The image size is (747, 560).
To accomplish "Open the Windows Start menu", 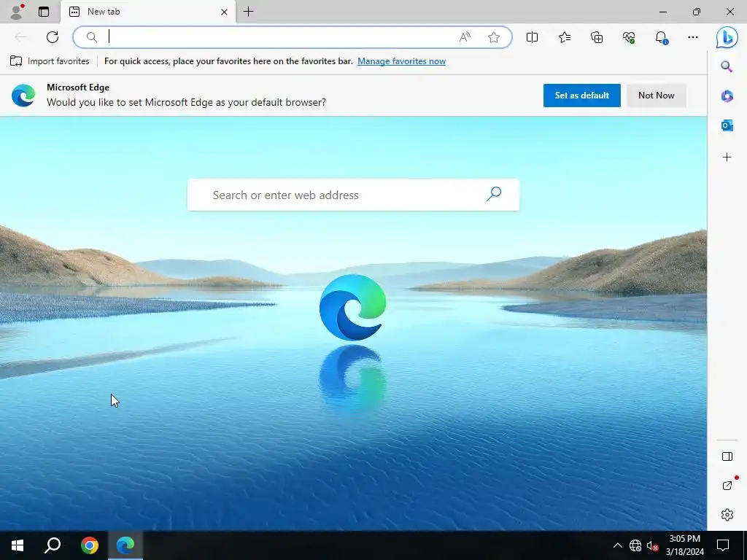I will tap(18, 545).
